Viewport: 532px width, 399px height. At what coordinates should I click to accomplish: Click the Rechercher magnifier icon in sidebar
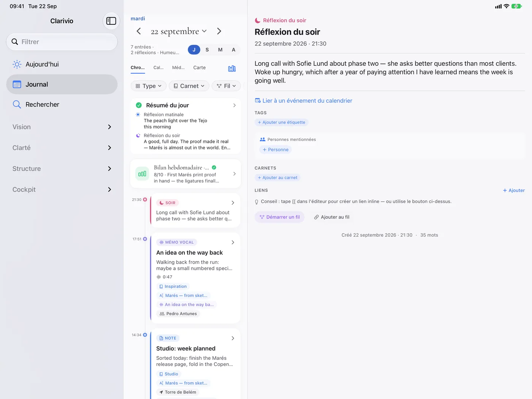tap(17, 104)
